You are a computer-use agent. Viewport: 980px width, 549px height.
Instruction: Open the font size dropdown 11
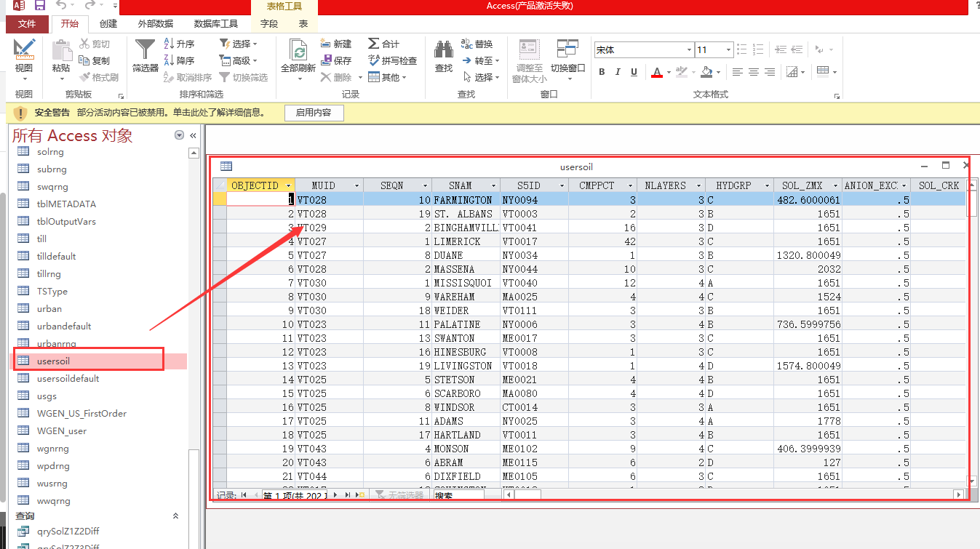click(728, 50)
